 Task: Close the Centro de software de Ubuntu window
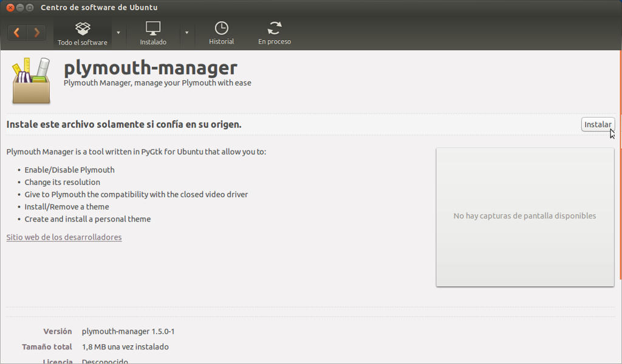point(10,7)
